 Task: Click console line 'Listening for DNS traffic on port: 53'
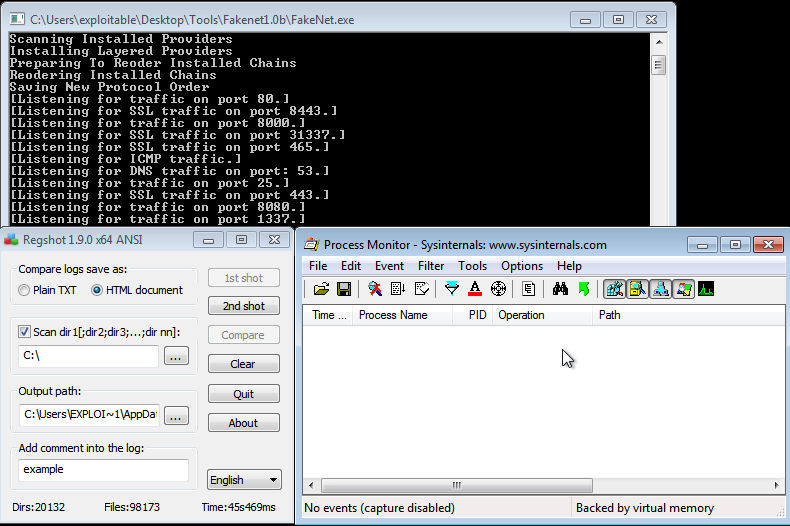coord(169,171)
